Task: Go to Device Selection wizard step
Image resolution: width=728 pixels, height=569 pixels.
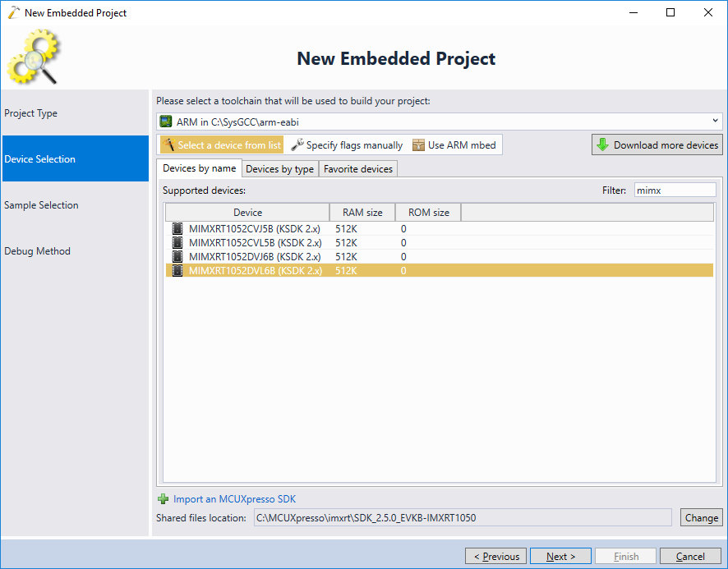Action: [x=76, y=158]
